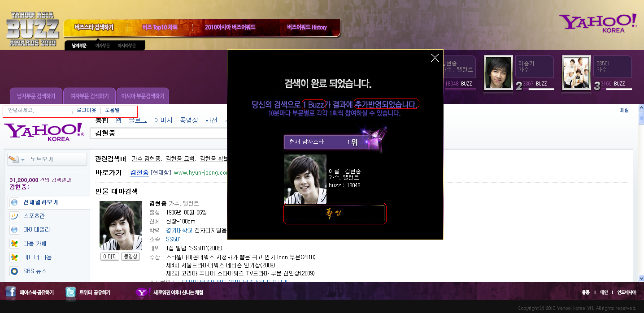Click the pencil note icon

tap(13, 159)
